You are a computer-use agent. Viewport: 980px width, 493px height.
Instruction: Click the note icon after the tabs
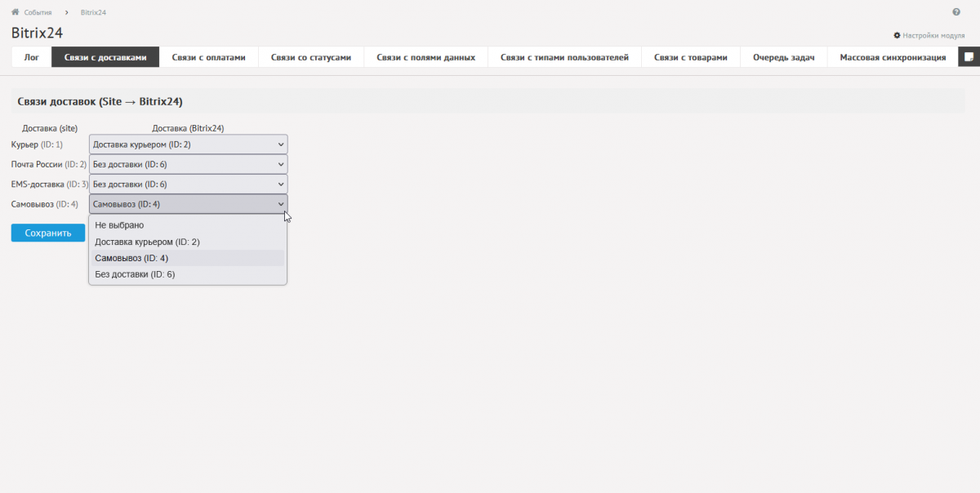[969, 57]
